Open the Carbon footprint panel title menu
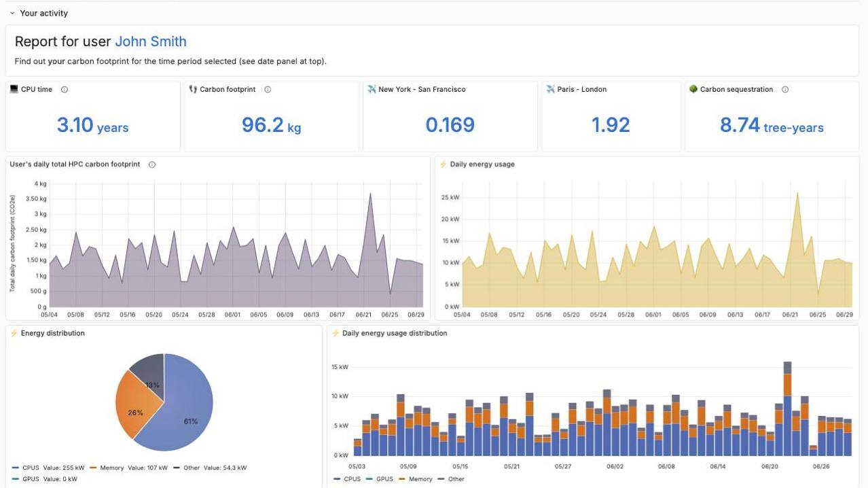Screen dimensions: 868x488 (228, 90)
